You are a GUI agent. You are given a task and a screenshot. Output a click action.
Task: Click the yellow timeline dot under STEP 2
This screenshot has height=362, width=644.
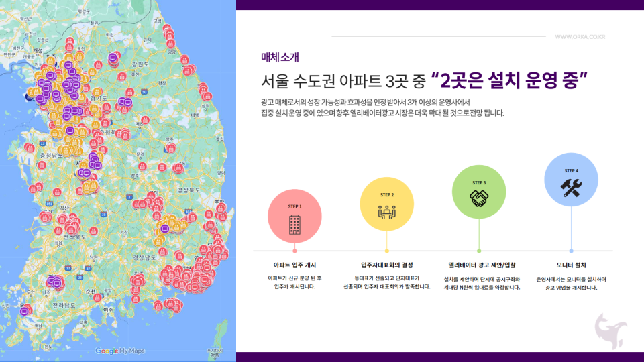[387, 251]
